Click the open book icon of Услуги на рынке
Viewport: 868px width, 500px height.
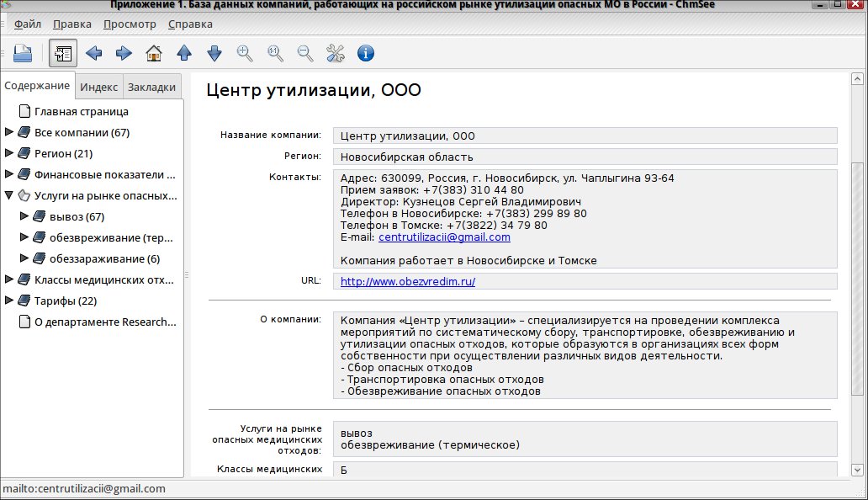click(x=24, y=195)
